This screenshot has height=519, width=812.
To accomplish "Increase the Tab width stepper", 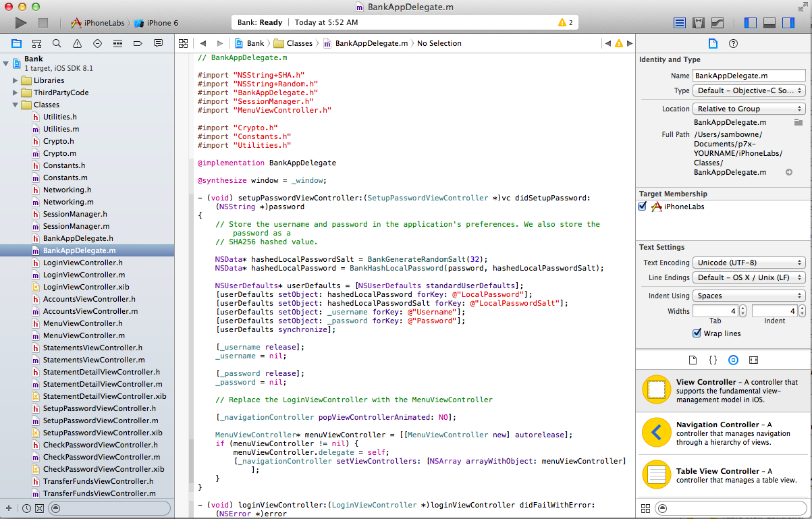I will pos(742,308).
